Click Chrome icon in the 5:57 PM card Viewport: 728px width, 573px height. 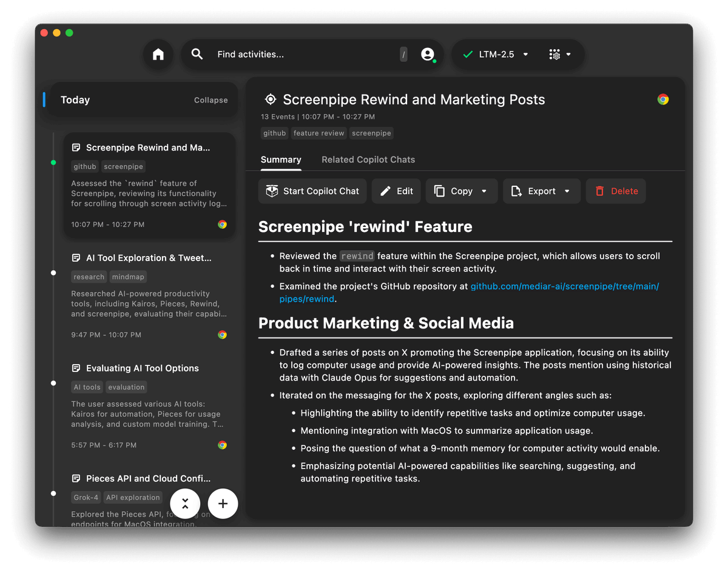point(223,445)
